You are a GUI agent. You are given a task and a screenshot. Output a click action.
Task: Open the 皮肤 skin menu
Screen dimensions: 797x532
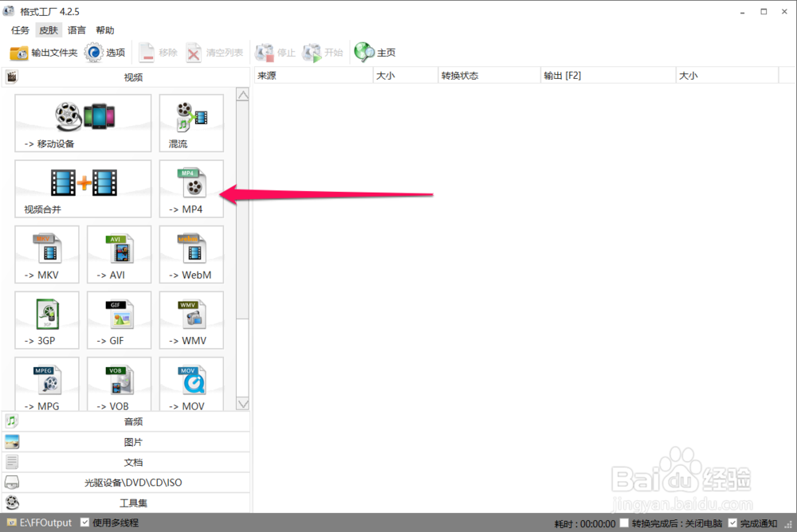point(49,30)
